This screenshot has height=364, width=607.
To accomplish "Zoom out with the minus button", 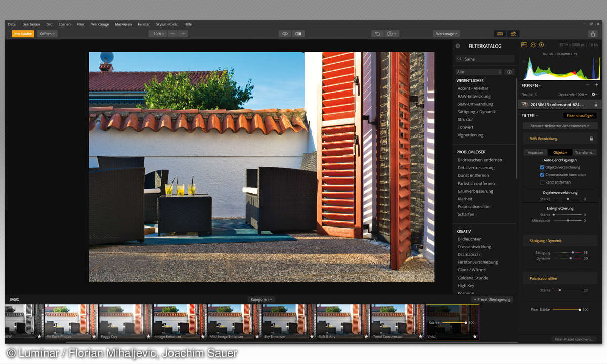I will click(173, 34).
